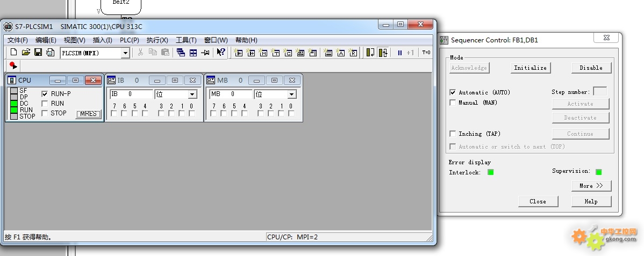Screen dimensions: 644x256
Task: Open the PLC(P) menu
Action: click(x=130, y=40)
